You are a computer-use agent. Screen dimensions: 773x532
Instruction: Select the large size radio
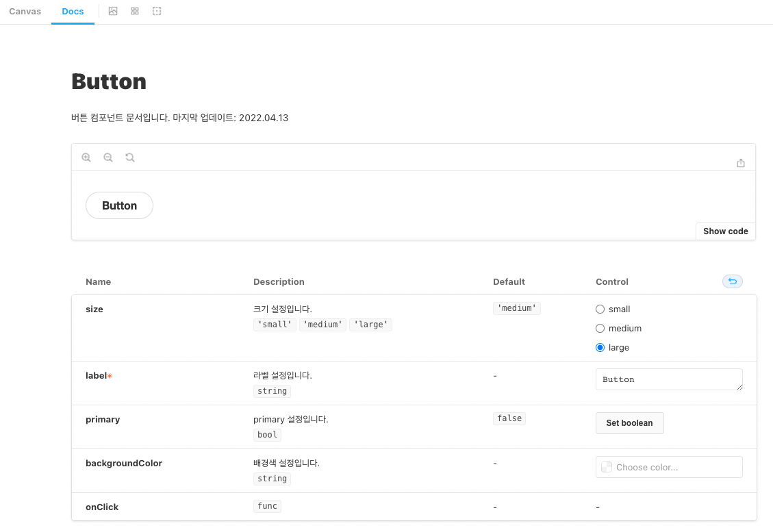600,348
